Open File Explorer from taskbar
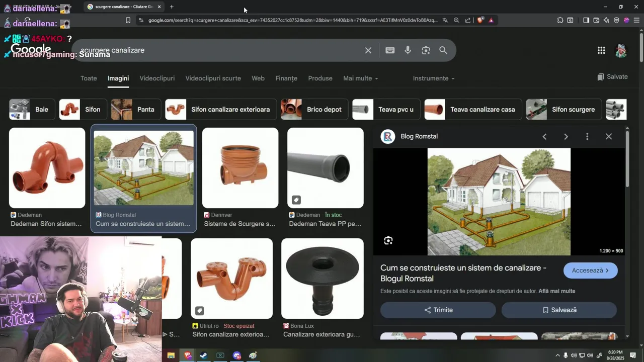This screenshot has width=644, height=362. [x=171, y=355]
